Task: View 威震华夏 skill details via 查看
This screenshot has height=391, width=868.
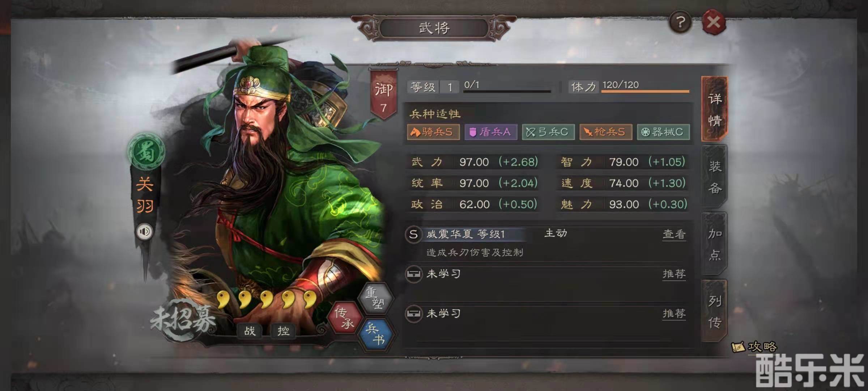Action: point(674,234)
